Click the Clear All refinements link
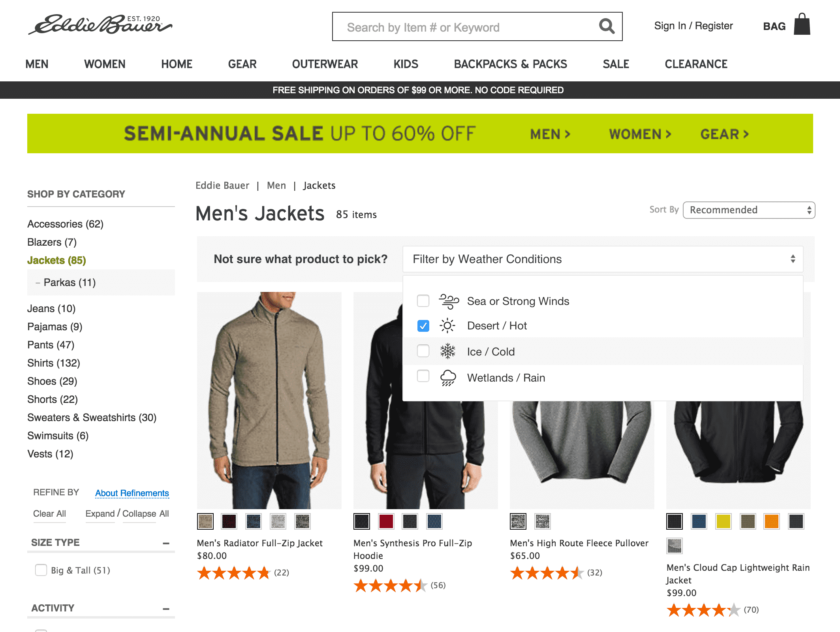The width and height of the screenshot is (840, 632). pos(49,513)
